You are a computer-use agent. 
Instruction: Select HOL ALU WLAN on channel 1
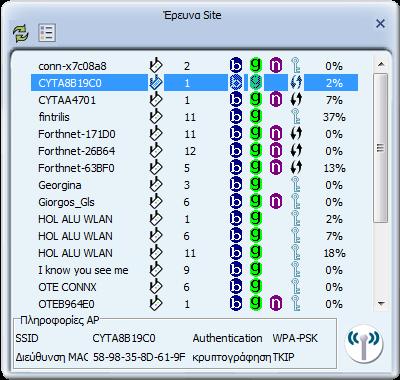click(194, 219)
